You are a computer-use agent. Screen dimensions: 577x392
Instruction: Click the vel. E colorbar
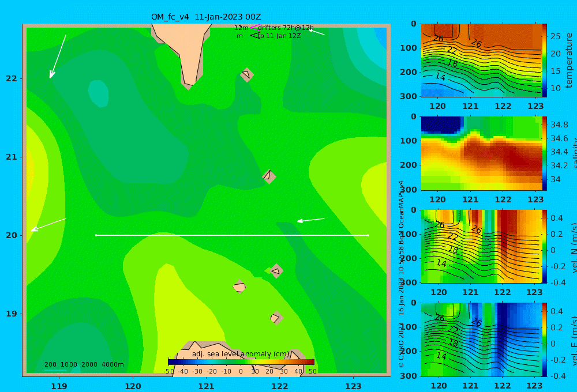545,340
